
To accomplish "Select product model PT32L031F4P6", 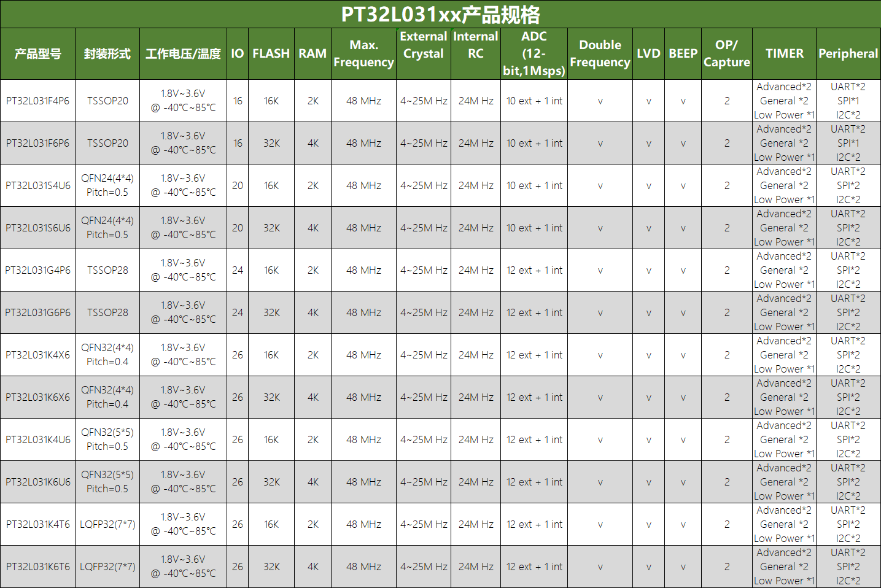I will tap(37, 101).
